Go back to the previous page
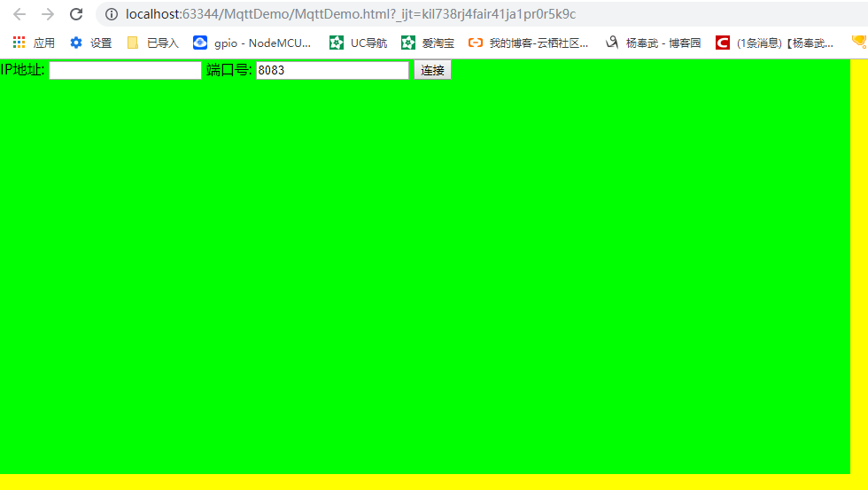Image resolution: width=868 pixels, height=490 pixels. pos(19,14)
